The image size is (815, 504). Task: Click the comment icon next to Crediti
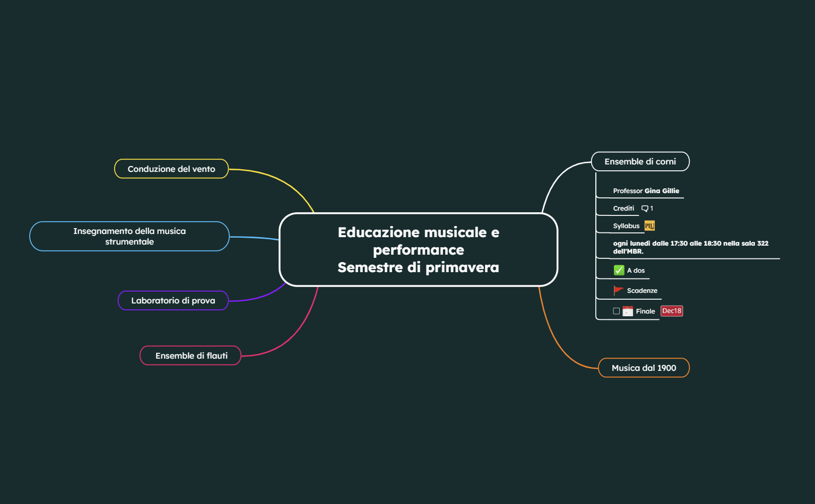pos(645,208)
